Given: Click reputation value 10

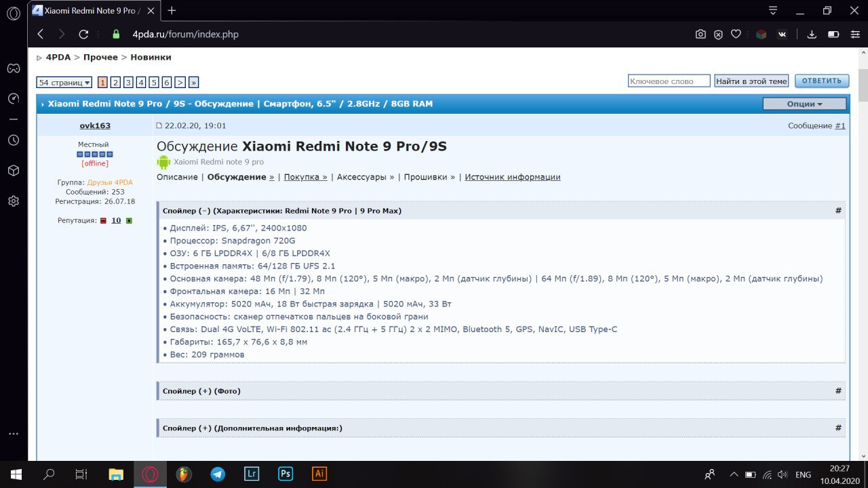Looking at the screenshot, I should coord(116,220).
